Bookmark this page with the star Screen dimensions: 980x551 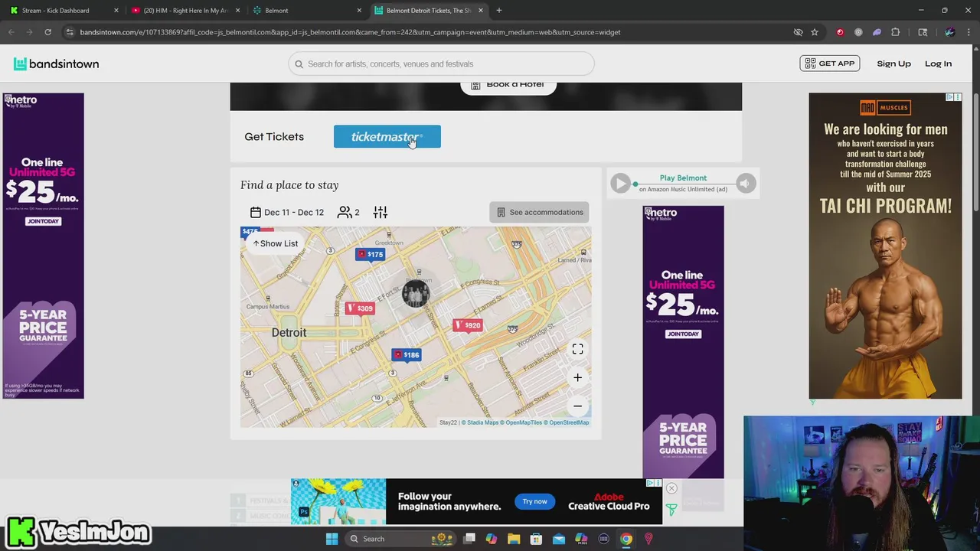click(x=815, y=32)
